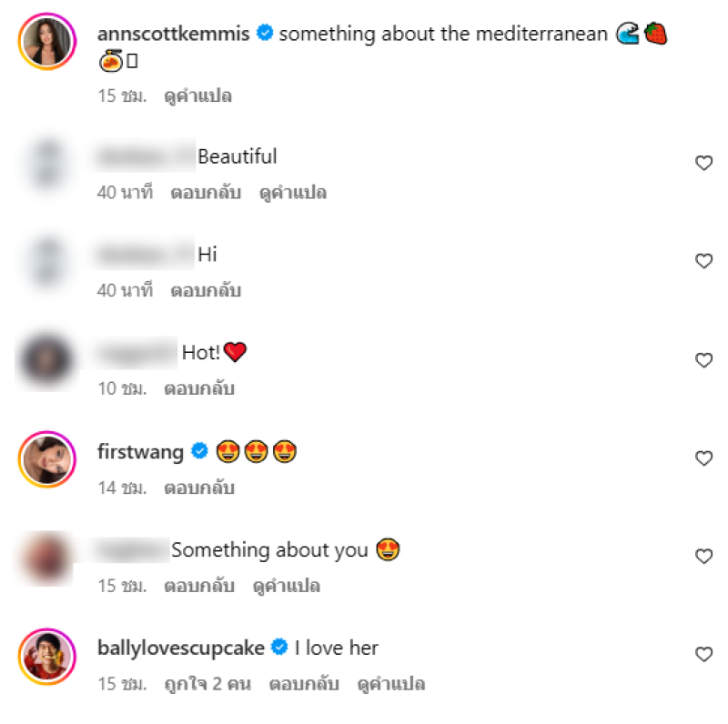Reply to the "Hi" comment

tap(206, 291)
